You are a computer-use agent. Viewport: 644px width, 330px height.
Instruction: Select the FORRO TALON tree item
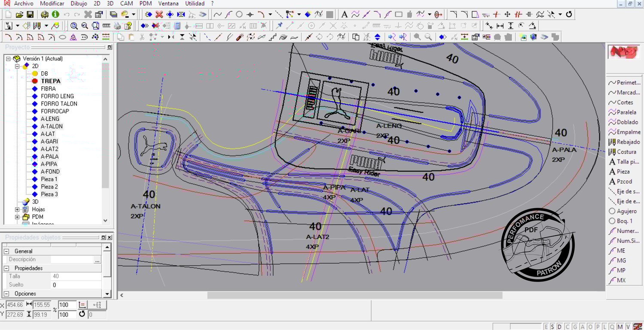tap(59, 104)
